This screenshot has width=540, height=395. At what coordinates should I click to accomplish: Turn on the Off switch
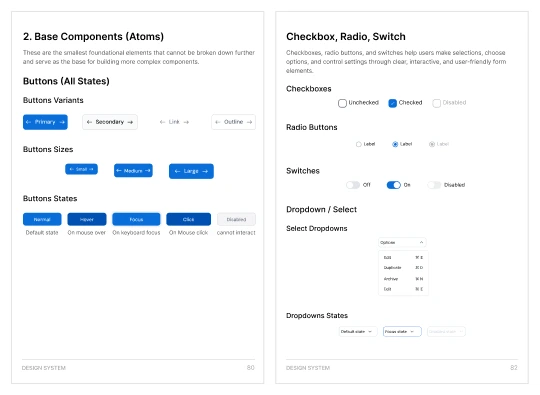click(x=353, y=185)
